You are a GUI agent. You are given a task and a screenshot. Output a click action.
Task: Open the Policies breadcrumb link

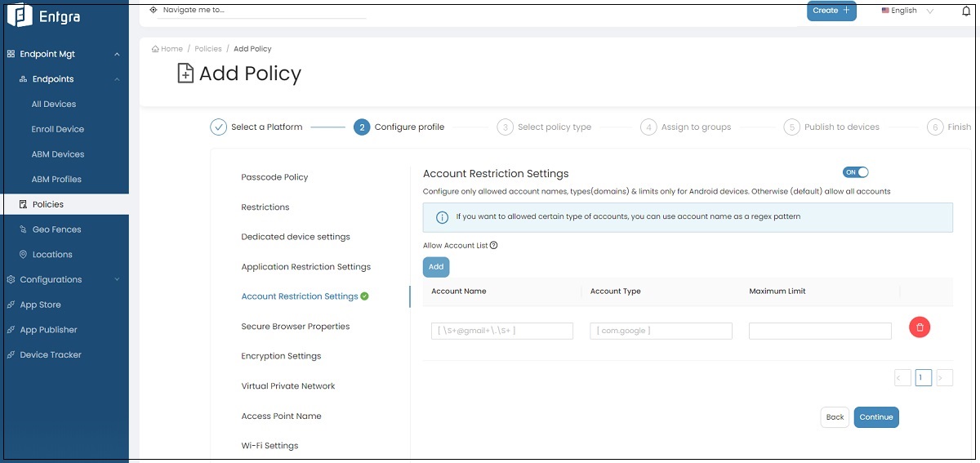(x=208, y=49)
